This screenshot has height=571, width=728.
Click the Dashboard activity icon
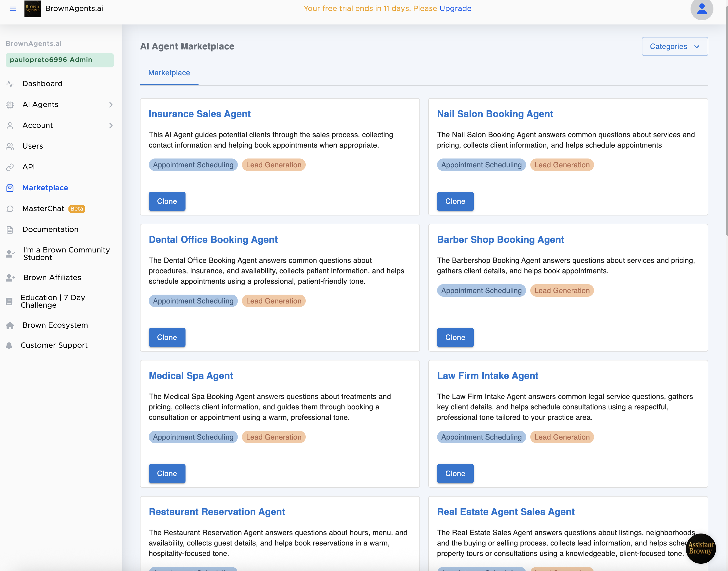tap(10, 84)
